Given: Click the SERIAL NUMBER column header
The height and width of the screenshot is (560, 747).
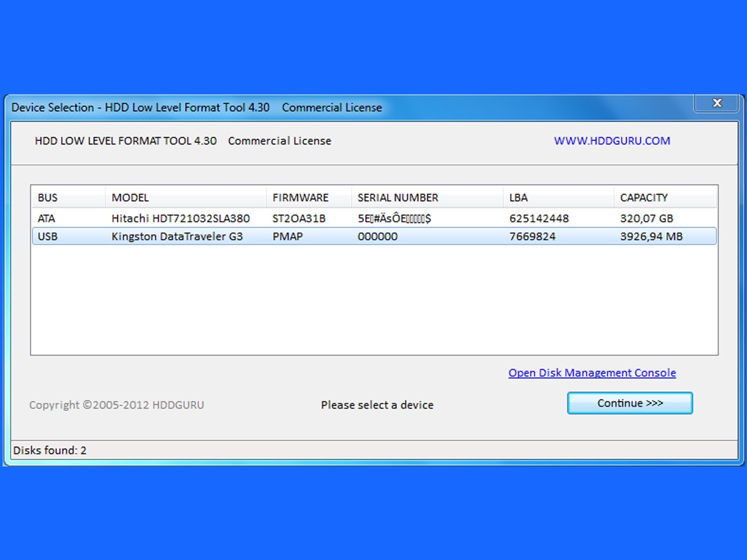Looking at the screenshot, I should (x=397, y=197).
